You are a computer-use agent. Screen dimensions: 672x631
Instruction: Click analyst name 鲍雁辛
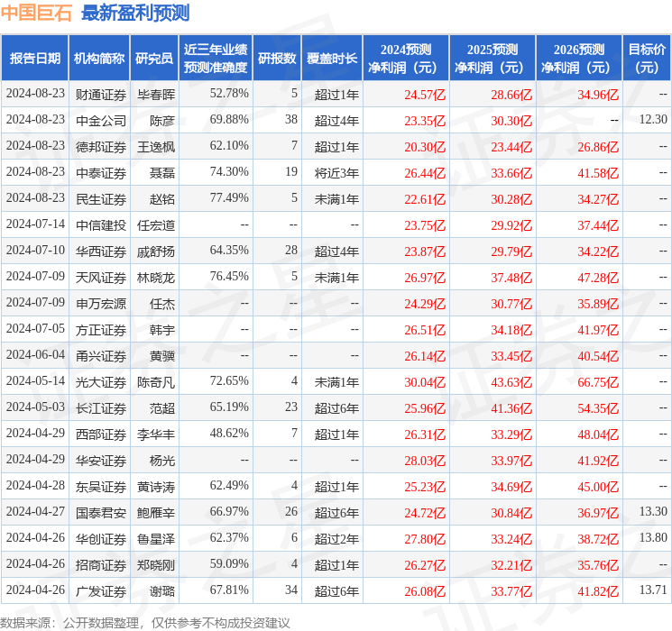156,513
